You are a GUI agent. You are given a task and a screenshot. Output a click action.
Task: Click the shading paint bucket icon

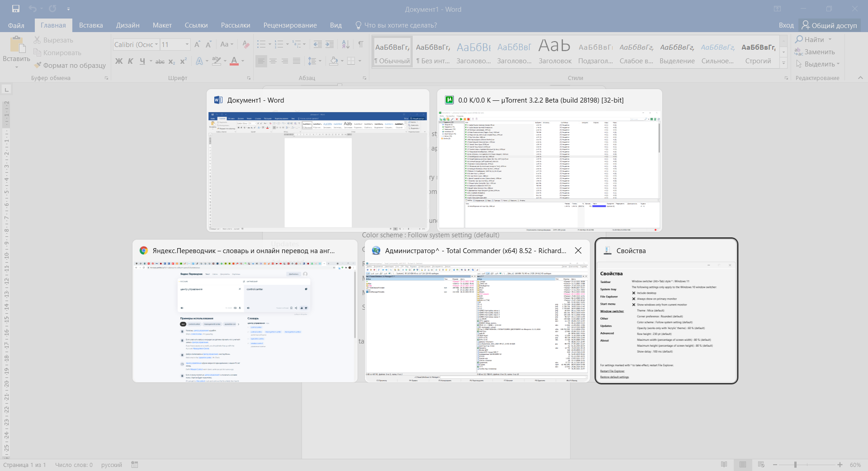(334, 61)
